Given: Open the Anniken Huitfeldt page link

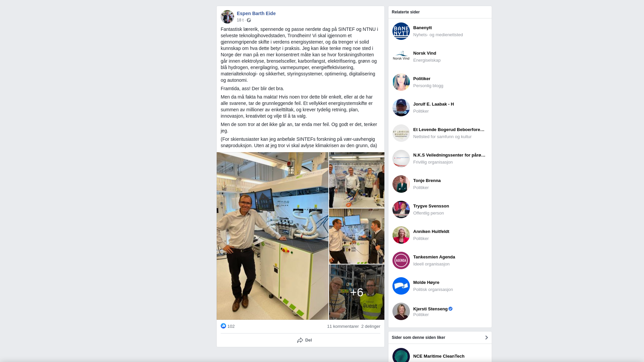Looking at the screenshot, I should [x=431, y=232].
